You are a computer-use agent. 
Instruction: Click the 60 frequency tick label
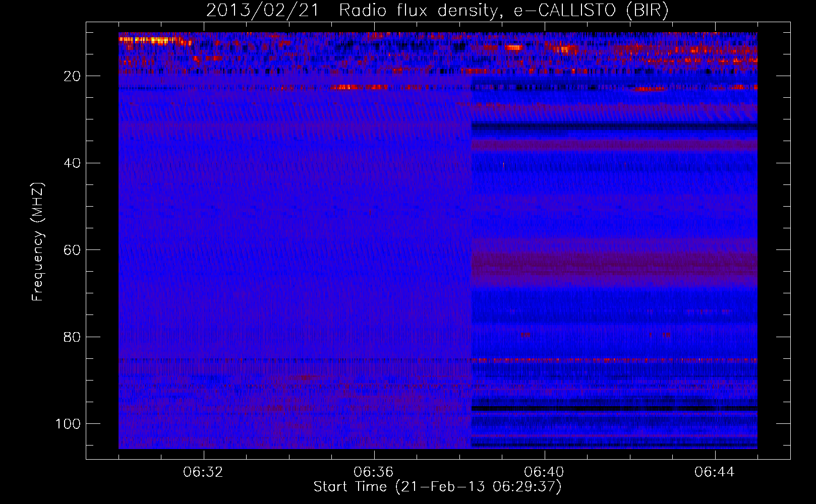coord(72,250)
